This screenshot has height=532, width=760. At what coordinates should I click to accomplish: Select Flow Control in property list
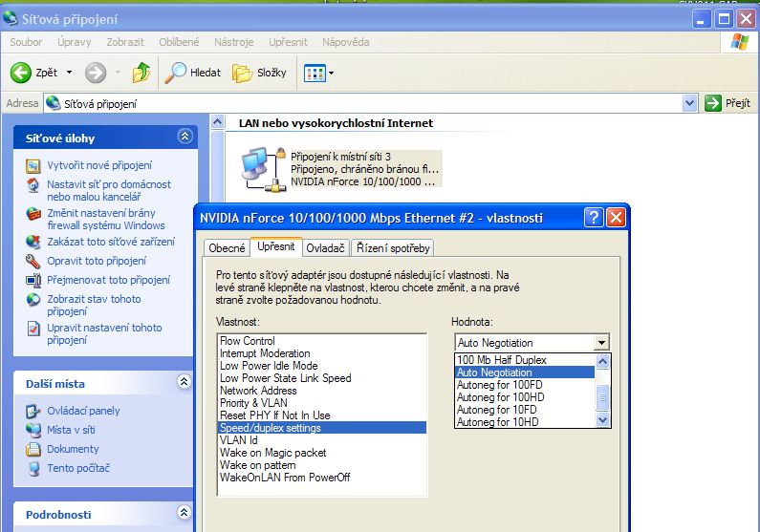[x=322, y=341]
